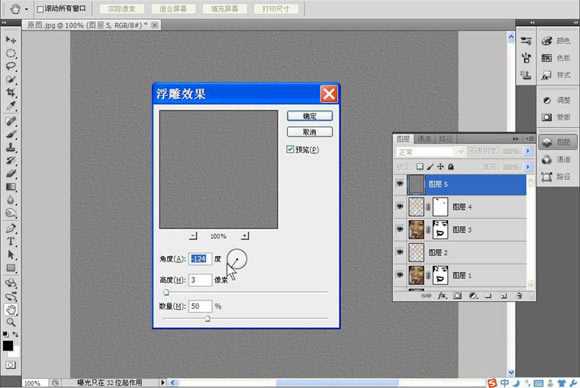This screenshot has width=580, height=388.
Task: Select the Eraser tool
Action: point(11,173)
